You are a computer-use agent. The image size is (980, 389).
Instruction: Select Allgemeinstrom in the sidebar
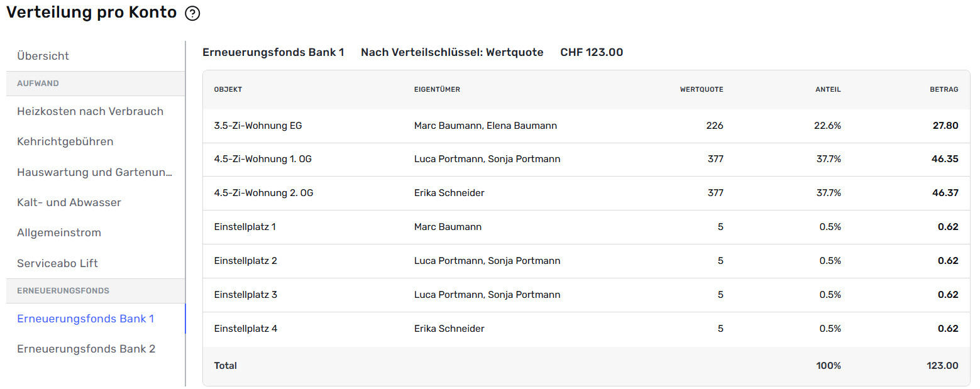[96, 233]
